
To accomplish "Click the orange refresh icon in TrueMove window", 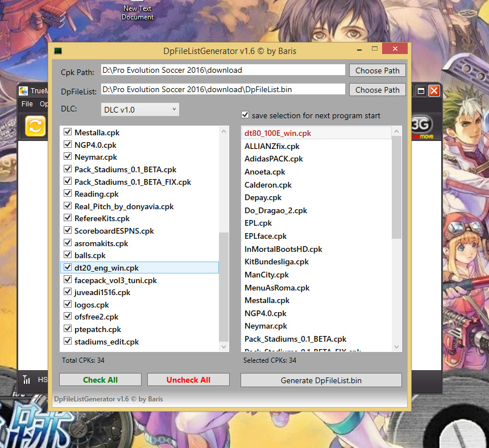I will 35,126.
